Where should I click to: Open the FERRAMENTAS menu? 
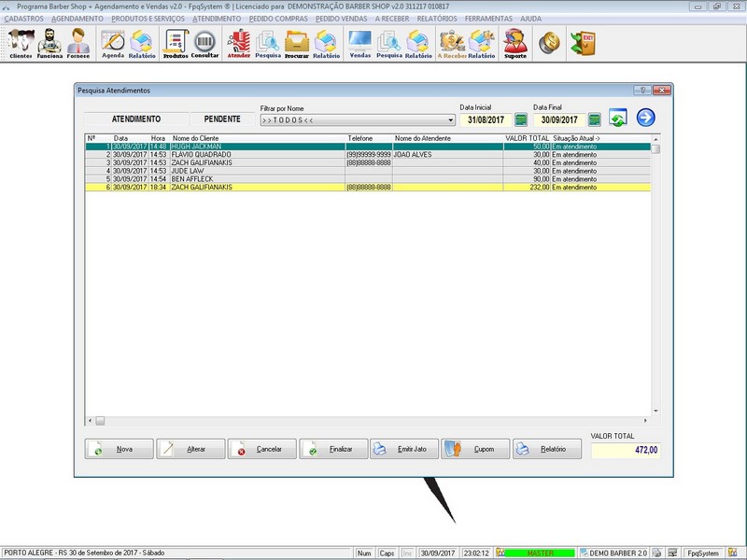(x=488, y=19)
